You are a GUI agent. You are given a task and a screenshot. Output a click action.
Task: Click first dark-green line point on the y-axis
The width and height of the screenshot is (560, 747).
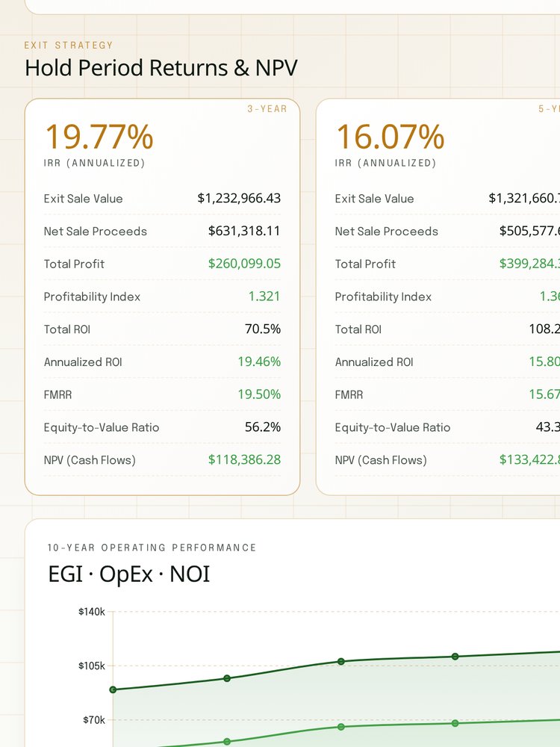(113, 689)
